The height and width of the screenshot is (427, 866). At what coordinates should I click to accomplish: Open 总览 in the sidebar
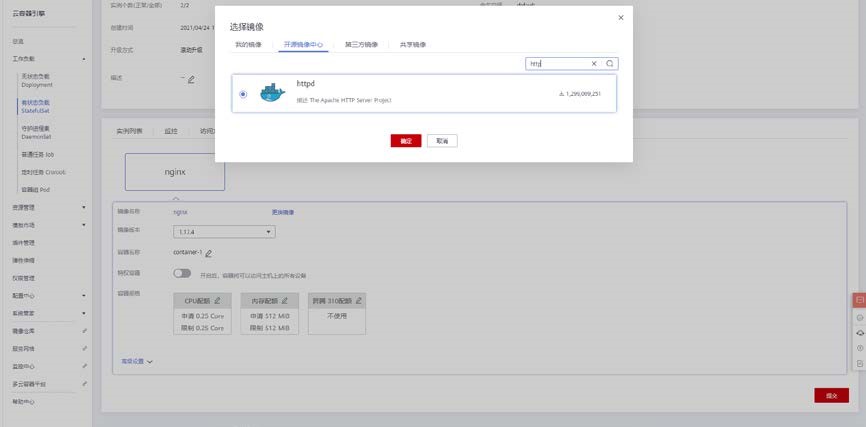[18, 41]
